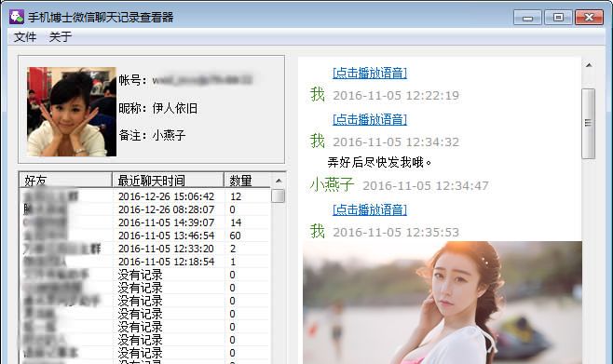
Task: Select row dated 2016-12-26 08:28:07
Action: [x=144, y=209]
